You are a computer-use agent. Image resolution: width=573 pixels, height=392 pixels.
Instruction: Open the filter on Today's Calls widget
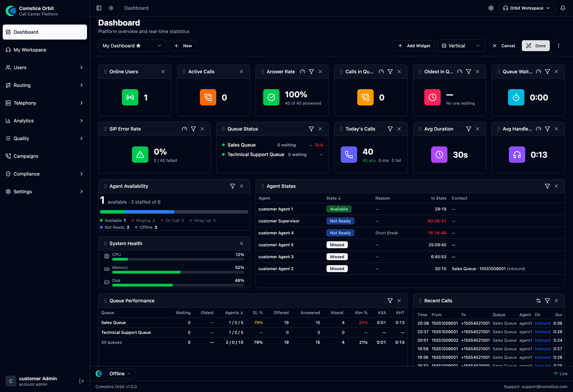pyautogui.click(x=390, y=129)
